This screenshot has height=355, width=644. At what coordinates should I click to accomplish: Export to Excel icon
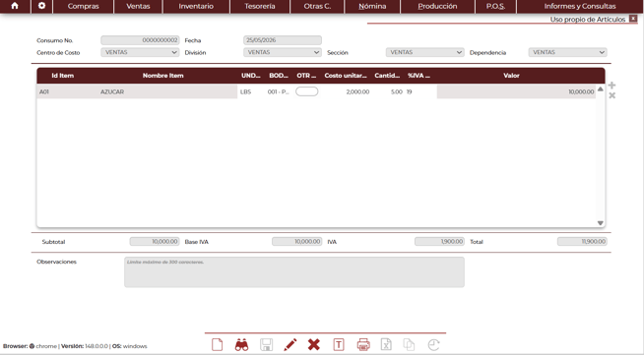tap(386, 345)
